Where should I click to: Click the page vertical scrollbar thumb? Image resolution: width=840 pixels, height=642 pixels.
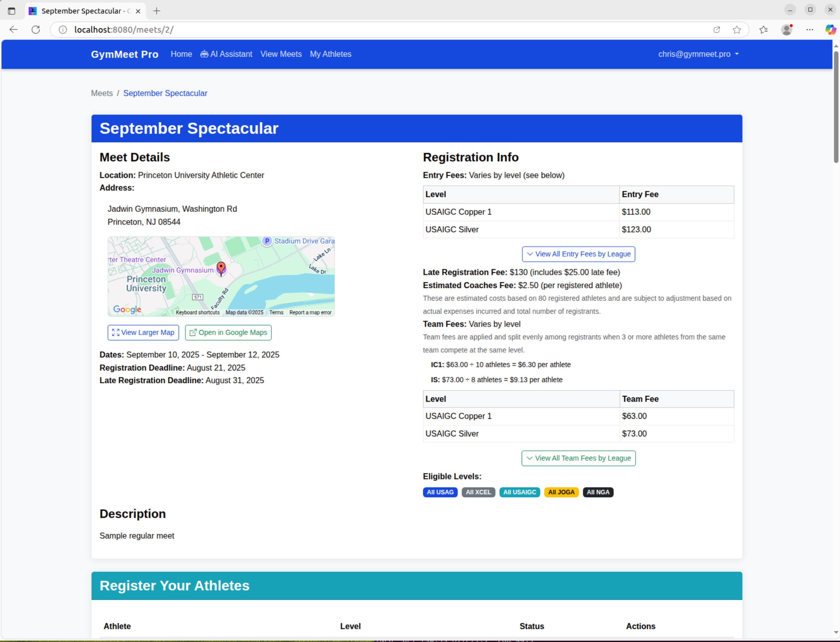pos(836,107)
